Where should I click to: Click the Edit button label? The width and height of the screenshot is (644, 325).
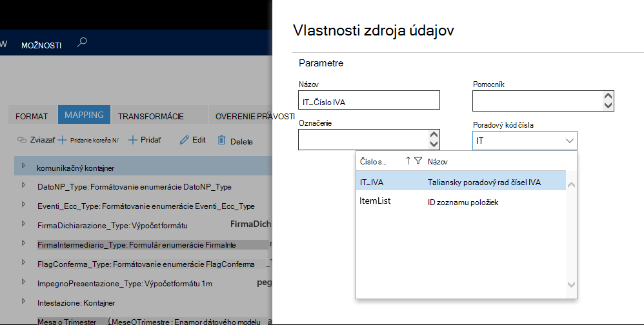tap(199, 140)
